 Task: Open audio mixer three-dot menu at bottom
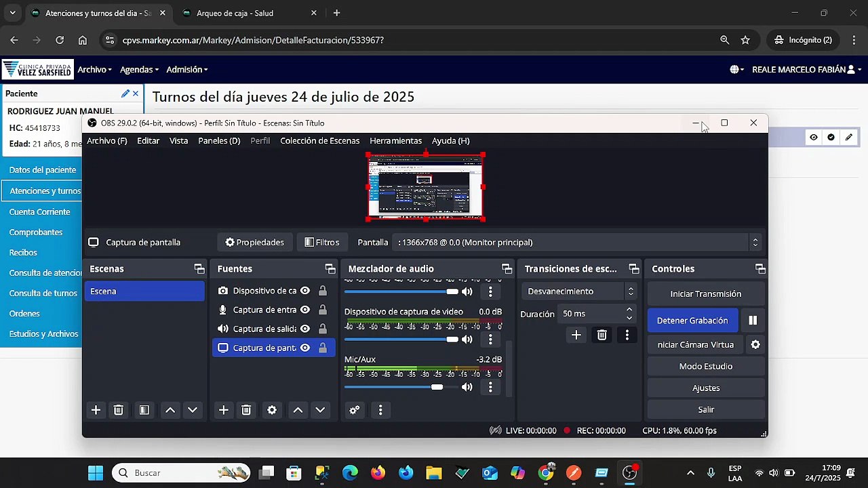point(380,410)
